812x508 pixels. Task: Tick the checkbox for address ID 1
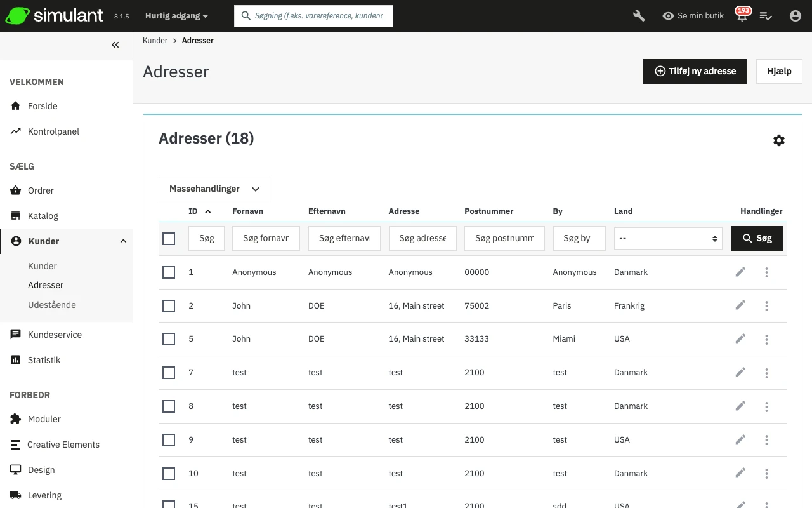(x=169, y=272)
